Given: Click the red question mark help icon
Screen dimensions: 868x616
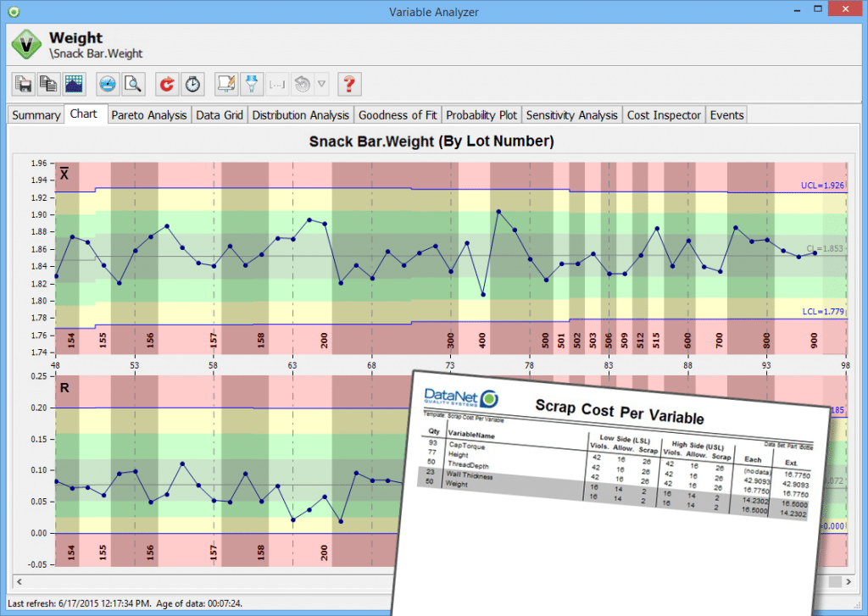Looking at the screenshot, I should coord(348,84).
